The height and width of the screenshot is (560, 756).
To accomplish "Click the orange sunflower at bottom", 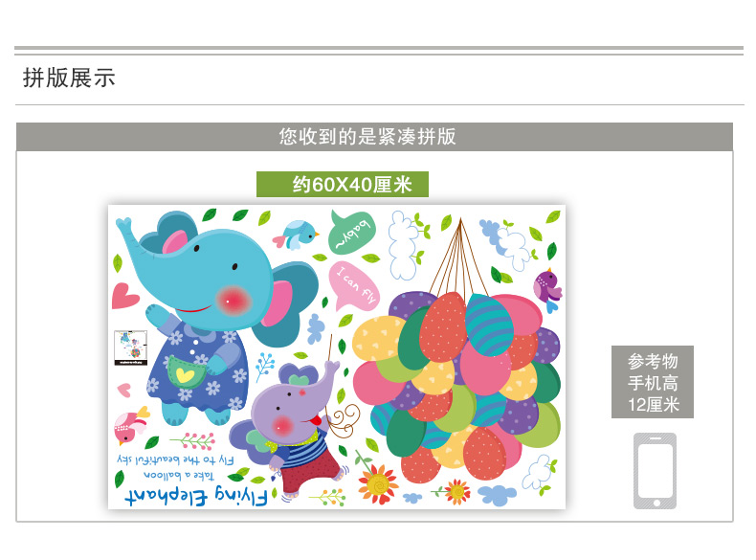I will point(378,483).
